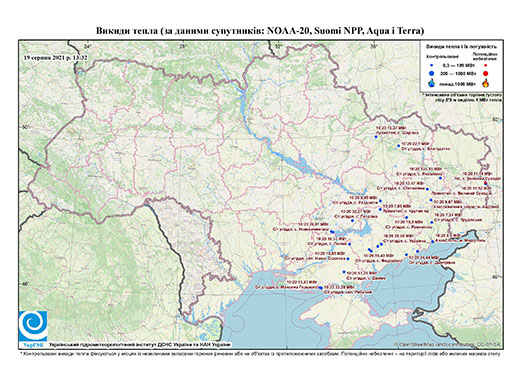Screen dimensions: 520x368
Task: Click the small red dot legend symbol
Action: (x=485, y=66)
